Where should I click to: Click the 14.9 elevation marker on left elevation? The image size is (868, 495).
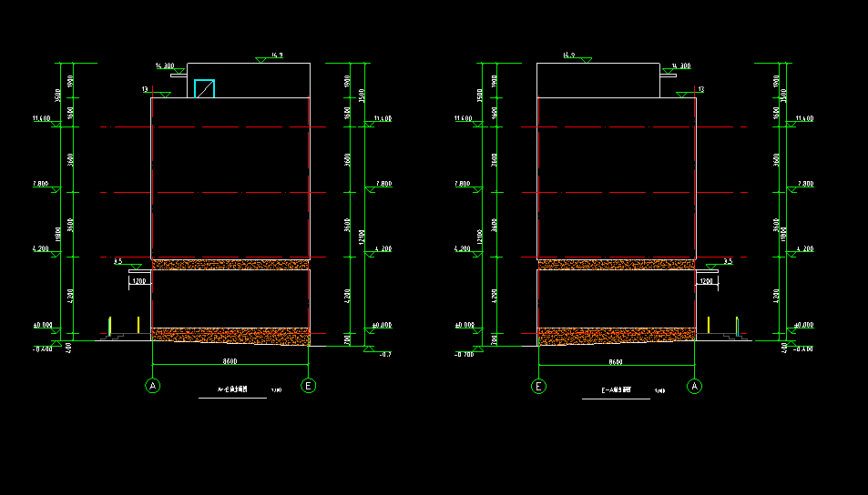tap(271, 56)
